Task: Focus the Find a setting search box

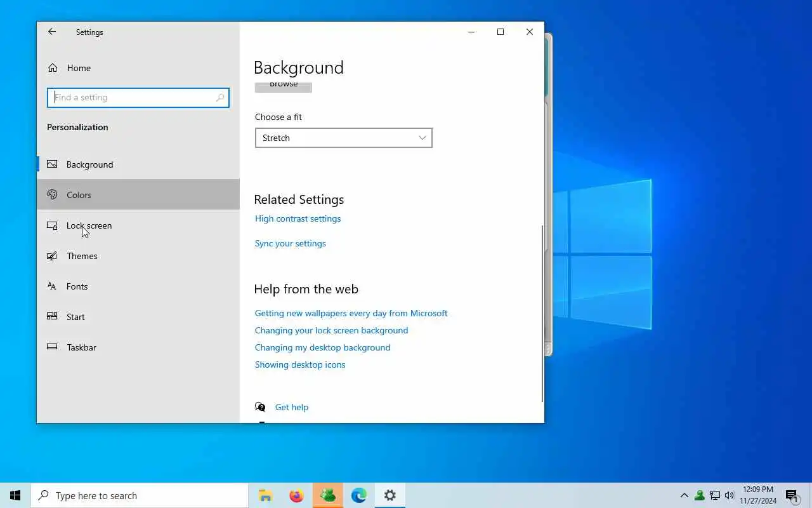Action: click(138, 98)
